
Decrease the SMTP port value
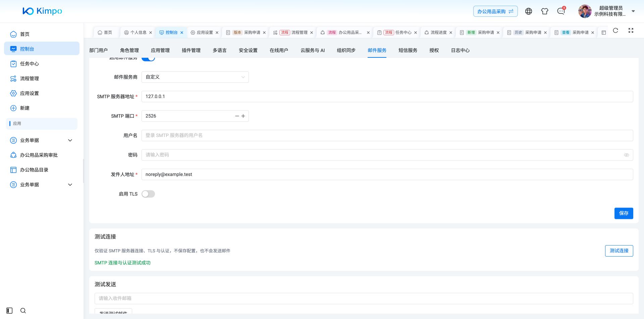(x=237, y=116)
